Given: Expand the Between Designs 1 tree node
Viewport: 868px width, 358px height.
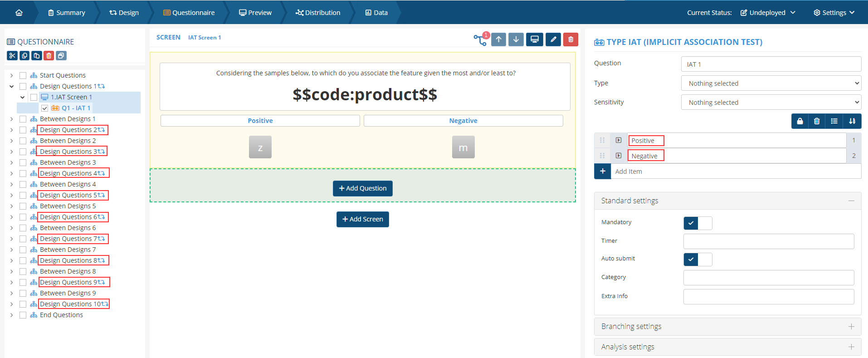Looking at the screenshot, I should click(11, 119).
